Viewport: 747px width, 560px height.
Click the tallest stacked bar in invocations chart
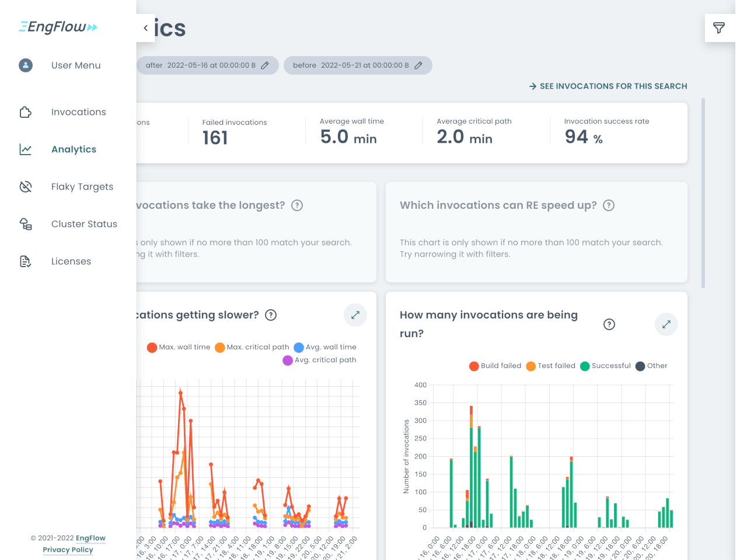click(471, 467)
